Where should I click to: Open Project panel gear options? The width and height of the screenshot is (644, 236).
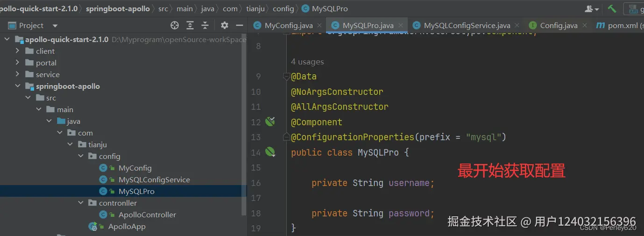coord(225,25)
